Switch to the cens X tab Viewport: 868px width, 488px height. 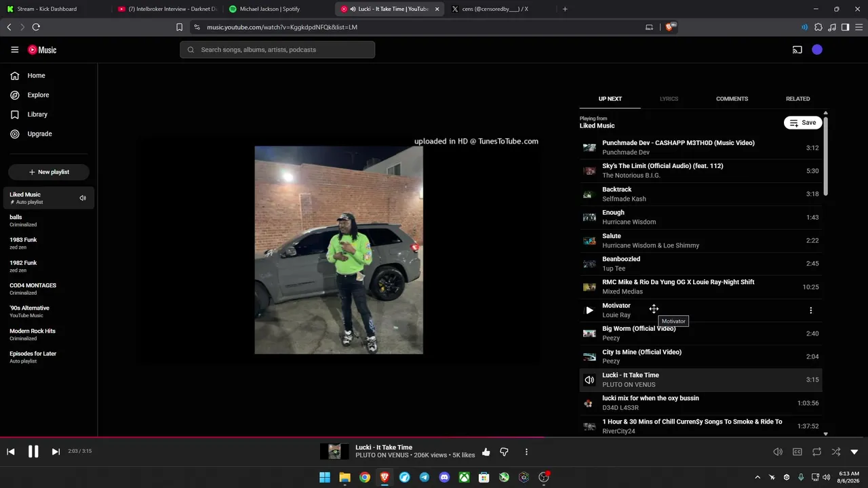pyautogui.click(x=500, y=9)
